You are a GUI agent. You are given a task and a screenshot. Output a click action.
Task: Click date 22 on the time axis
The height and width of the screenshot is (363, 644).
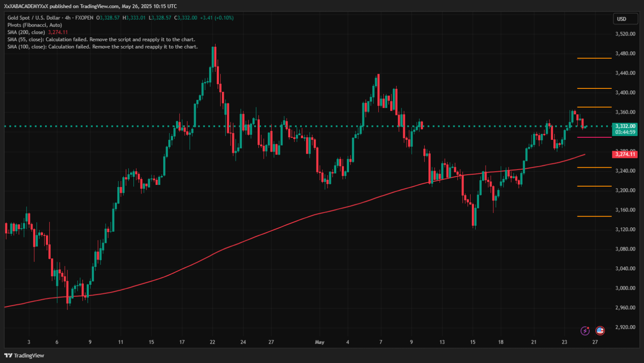pyautogui.click(x=213, y=342)
